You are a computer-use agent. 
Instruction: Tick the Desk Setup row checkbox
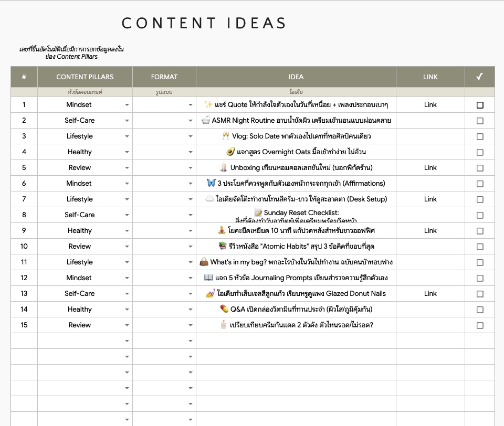pos(480,199)
